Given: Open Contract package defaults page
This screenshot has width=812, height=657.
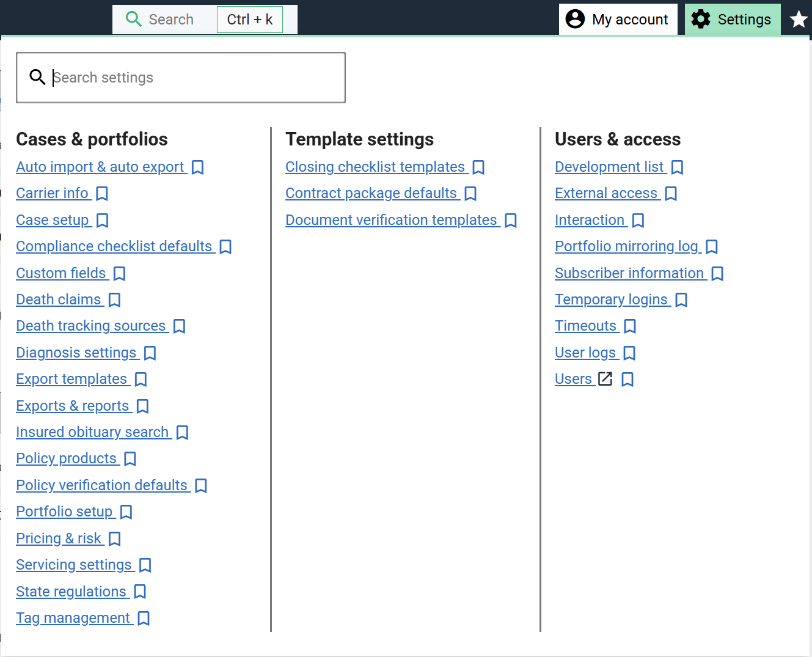Looking at the screenshot, I should pos(371,193).
